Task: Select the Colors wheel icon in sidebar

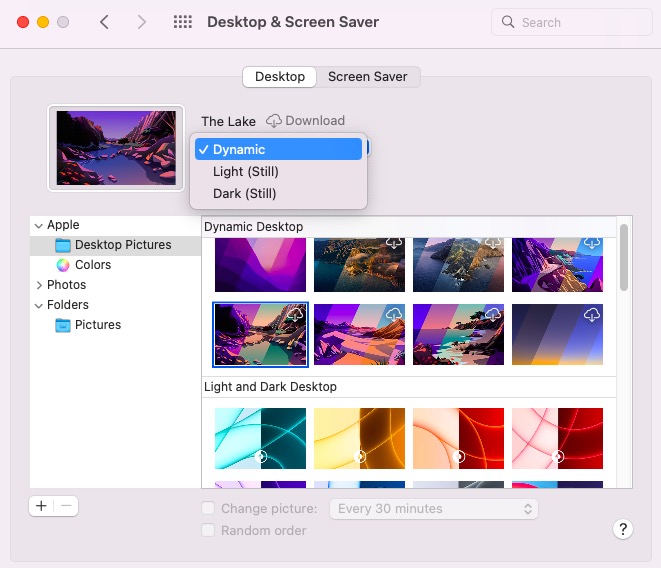Action: pyautogui.click(x=63, y=265)
